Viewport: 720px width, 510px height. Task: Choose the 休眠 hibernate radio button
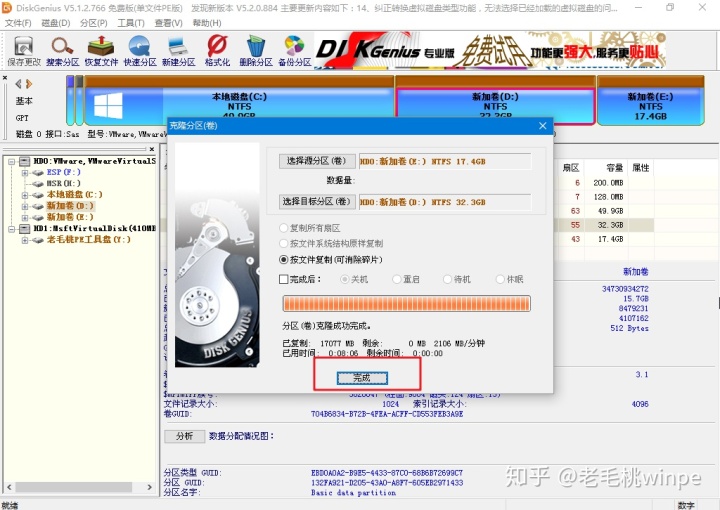[x=500, y=279]
